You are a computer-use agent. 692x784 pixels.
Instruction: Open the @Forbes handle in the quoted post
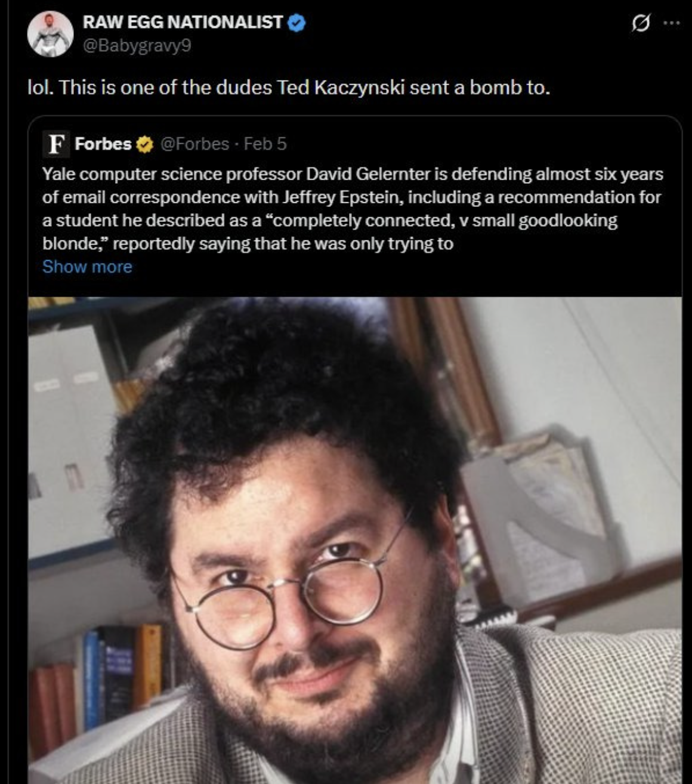point(193,144)
